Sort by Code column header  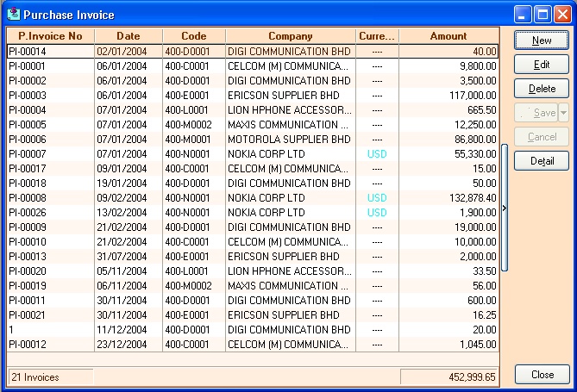[194, 36]
